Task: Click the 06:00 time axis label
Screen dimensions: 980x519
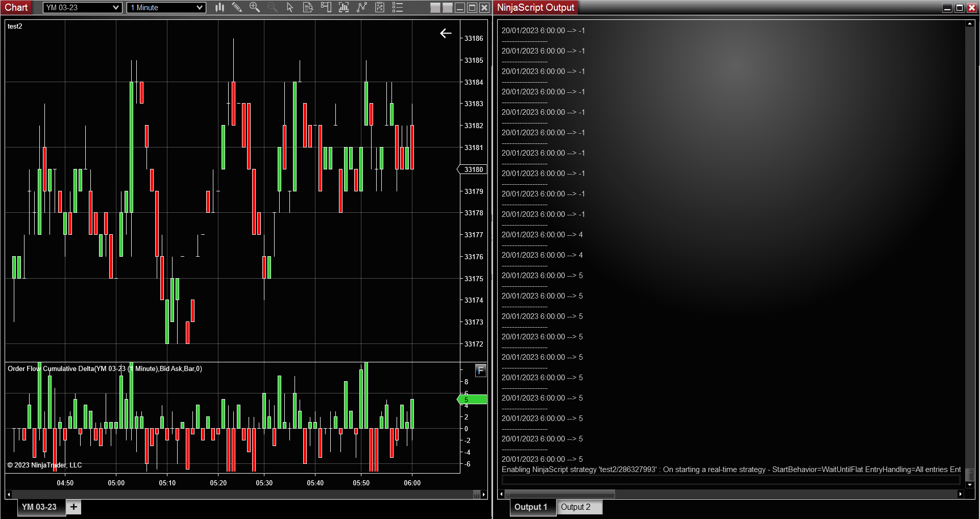Action: tap(412, 483)
